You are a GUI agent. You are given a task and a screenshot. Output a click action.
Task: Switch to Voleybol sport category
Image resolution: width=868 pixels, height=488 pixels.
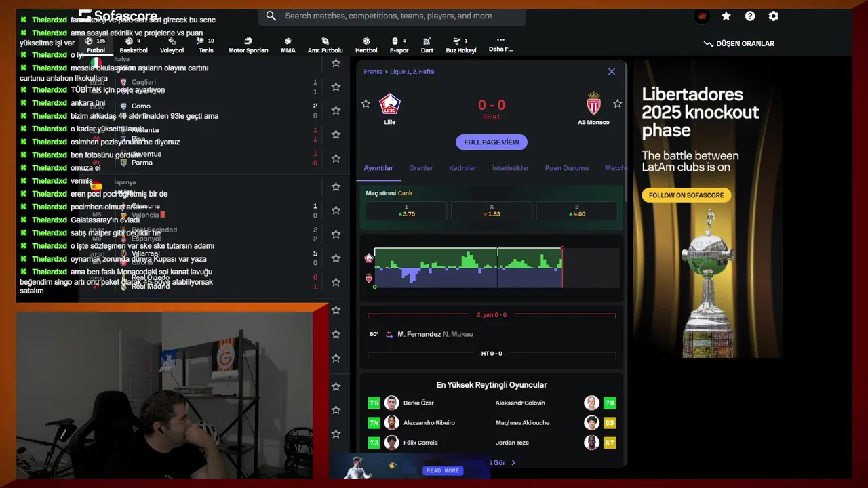point(172,45)
